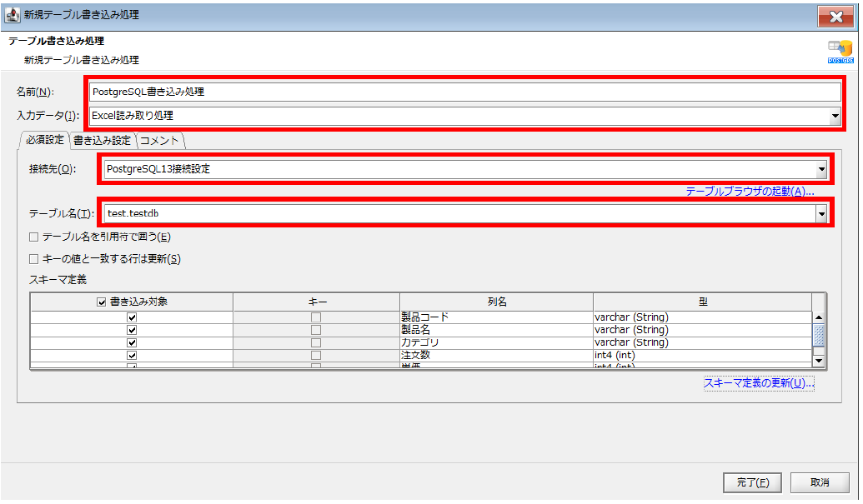The height and width of the screenshot is (504, 863).
Task: Open the コメント tab
Action: tap(159, 140)
